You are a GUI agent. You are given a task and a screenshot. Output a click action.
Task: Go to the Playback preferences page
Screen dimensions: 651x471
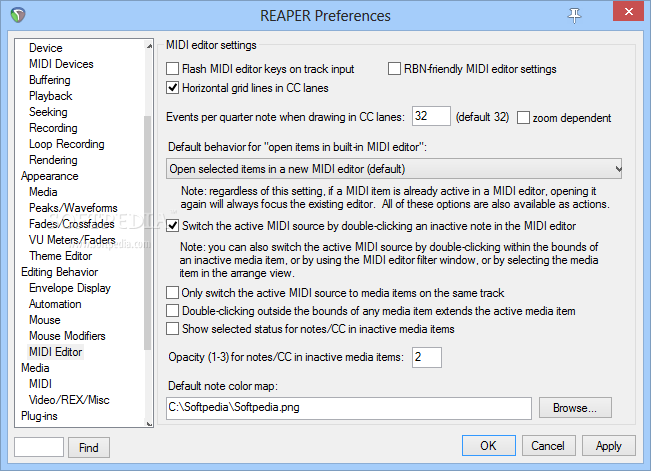(51, 96)
